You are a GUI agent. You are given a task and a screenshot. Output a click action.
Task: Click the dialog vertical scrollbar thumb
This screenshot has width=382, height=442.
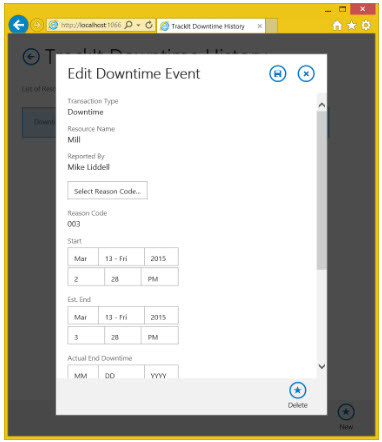(321, 190)
